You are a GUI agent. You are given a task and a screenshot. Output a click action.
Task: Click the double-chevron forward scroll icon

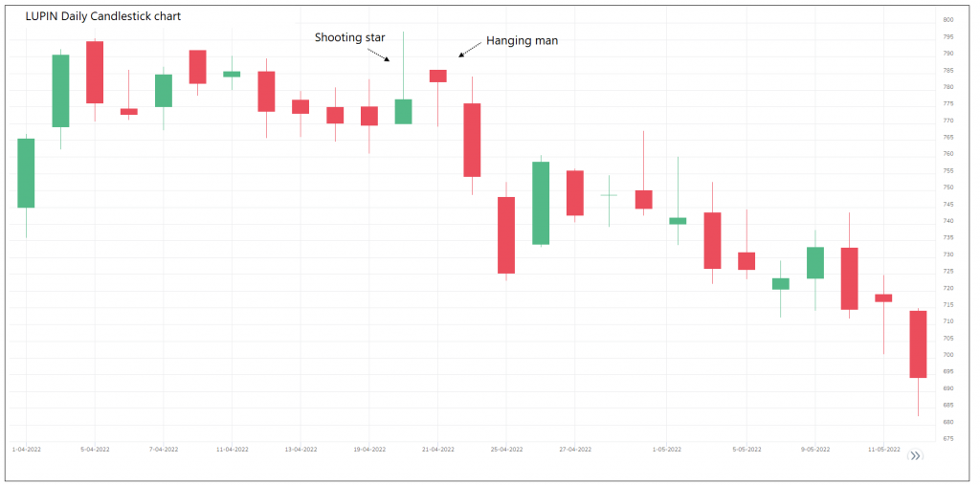pos(915,455)
